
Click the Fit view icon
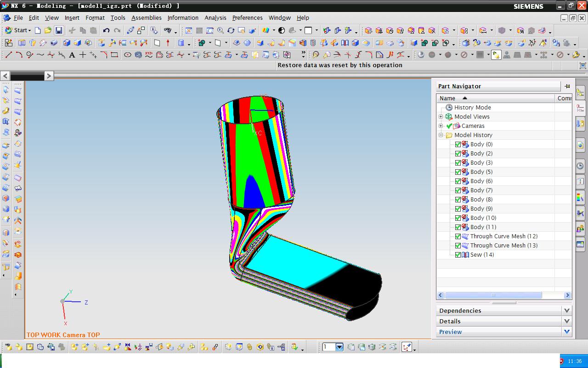188,30
